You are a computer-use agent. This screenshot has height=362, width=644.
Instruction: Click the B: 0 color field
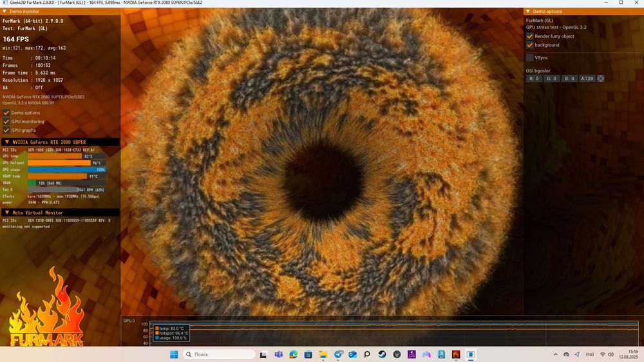569,79
